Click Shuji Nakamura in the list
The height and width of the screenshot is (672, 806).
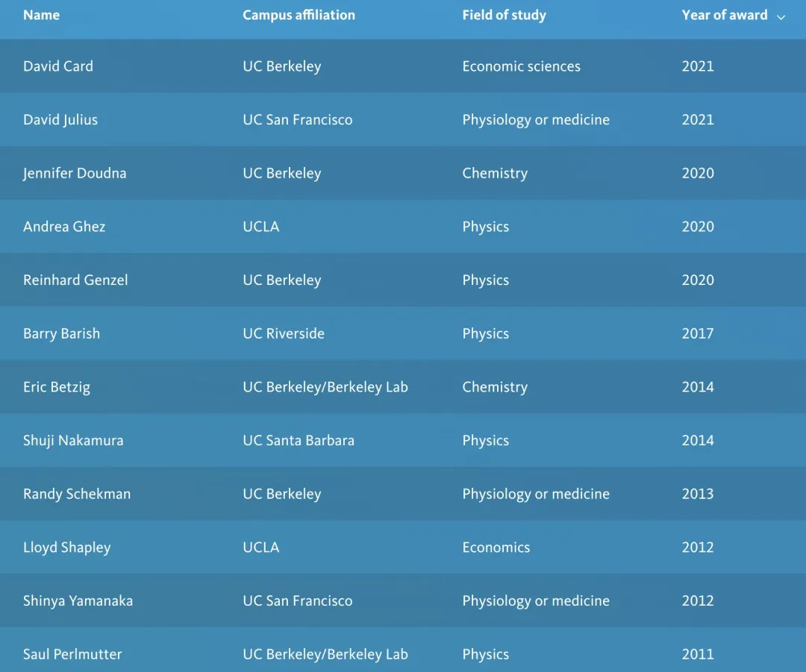pos(73,441)
